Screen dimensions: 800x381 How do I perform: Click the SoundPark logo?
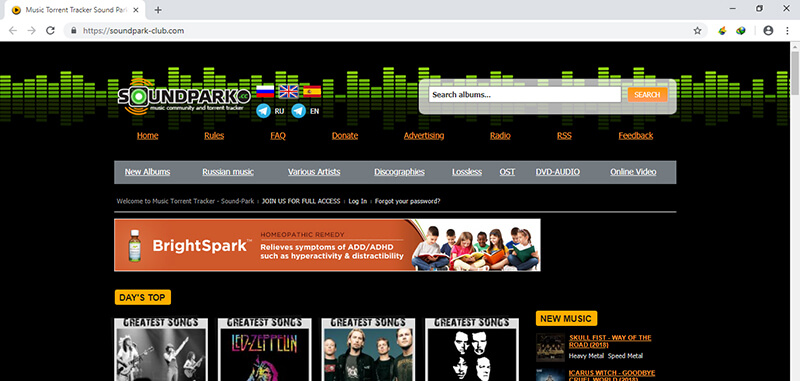pyautogui.click(x=184, y=97)
